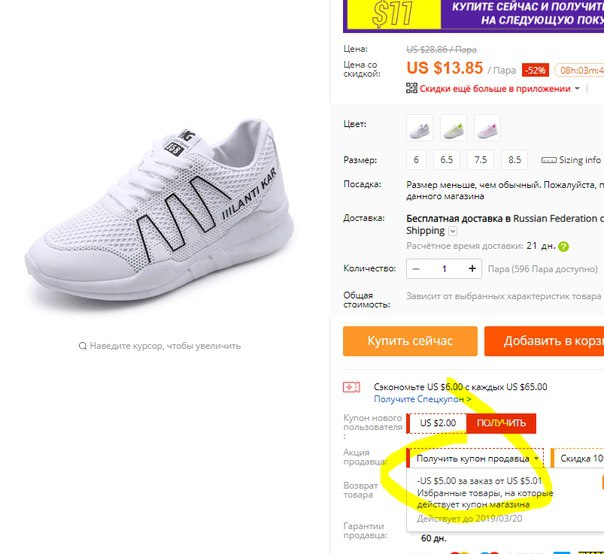604x554 pixels.
Task: Expand the app discounts dropdown arrow
Action: tap(577, 89)
